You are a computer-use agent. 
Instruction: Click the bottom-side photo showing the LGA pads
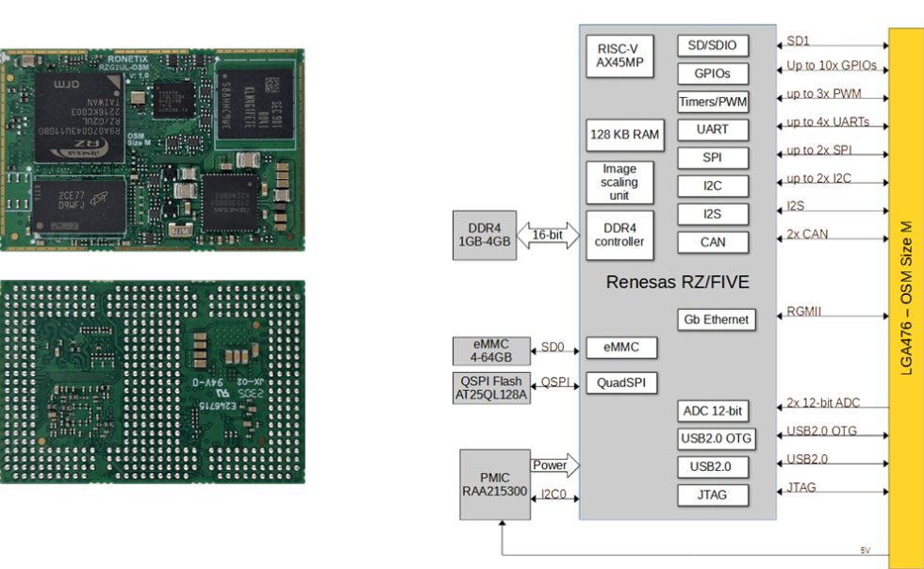pyautogui.click(x=153, y=382)
